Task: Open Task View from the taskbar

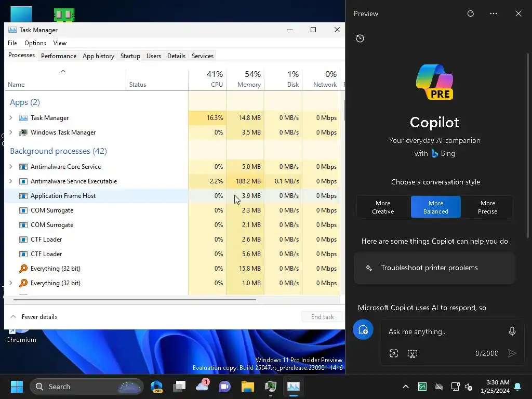Action: pyautogui.click(x=179, y=387)
